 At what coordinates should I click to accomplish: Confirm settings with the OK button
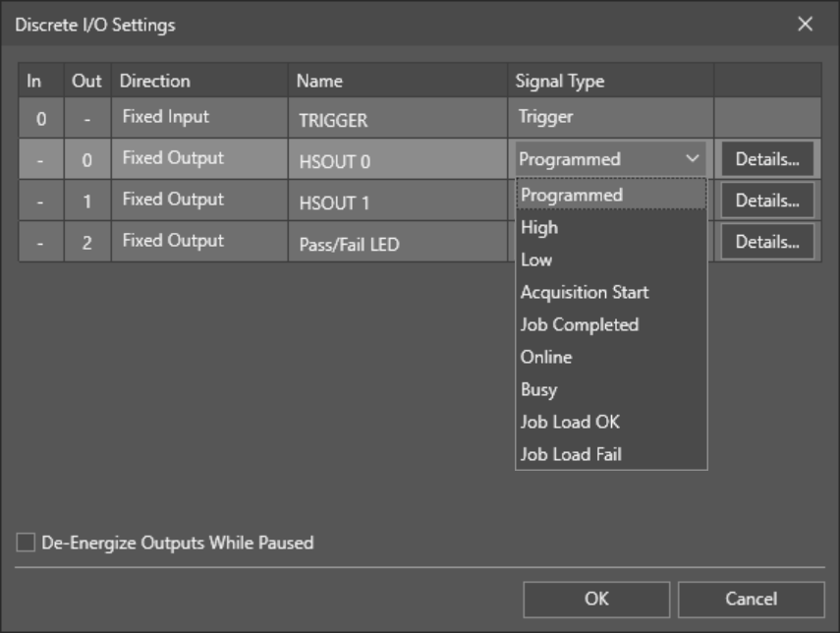pyautogui.click(x=596, y=599)
